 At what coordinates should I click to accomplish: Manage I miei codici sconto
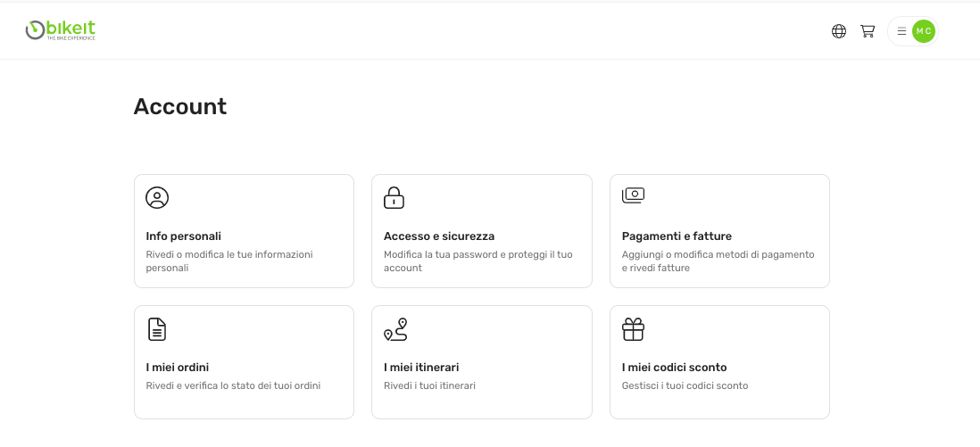tap(674, 368)
